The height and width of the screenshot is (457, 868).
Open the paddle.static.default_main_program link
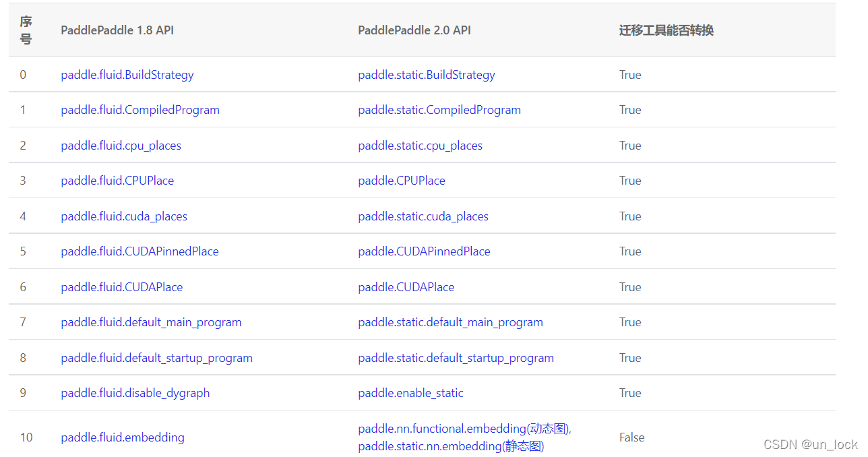tap(450, 322)
